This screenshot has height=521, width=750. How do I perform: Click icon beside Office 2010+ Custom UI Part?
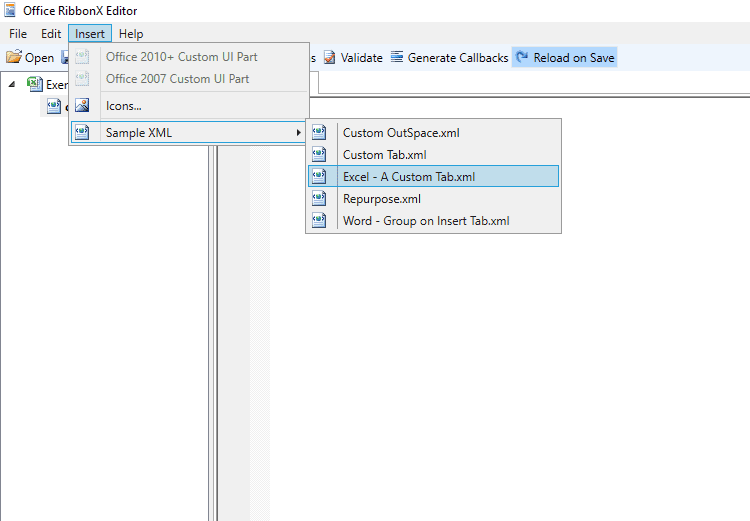(x=82, y=57)
